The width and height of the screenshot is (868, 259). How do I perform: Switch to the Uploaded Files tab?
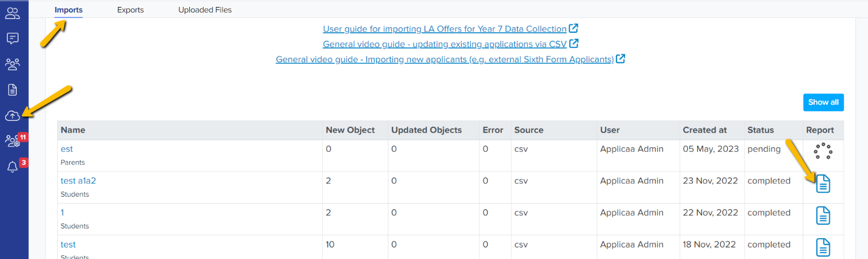pyautogui.click(x=205, y=10)
